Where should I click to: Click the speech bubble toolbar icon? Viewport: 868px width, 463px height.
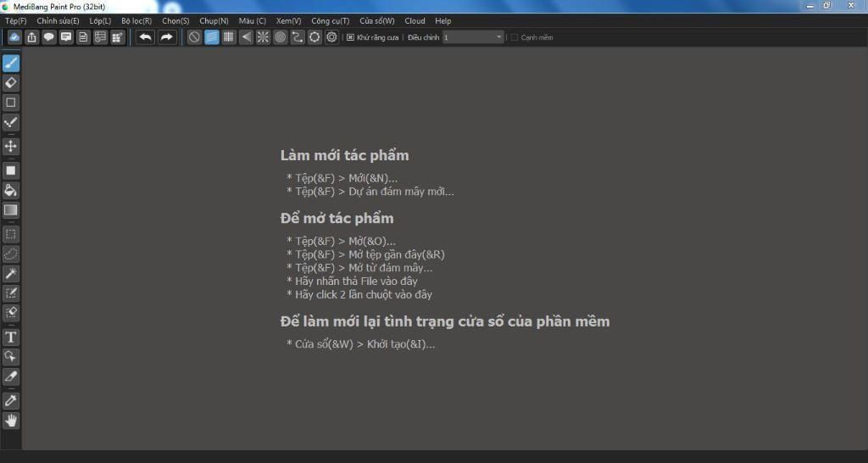[x=49, y=37]
